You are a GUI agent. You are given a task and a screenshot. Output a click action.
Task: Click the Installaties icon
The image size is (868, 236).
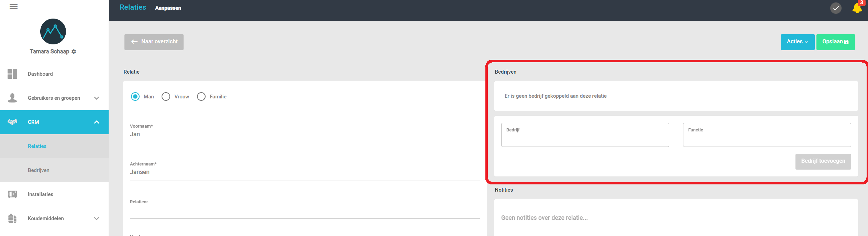coord(12,194)
